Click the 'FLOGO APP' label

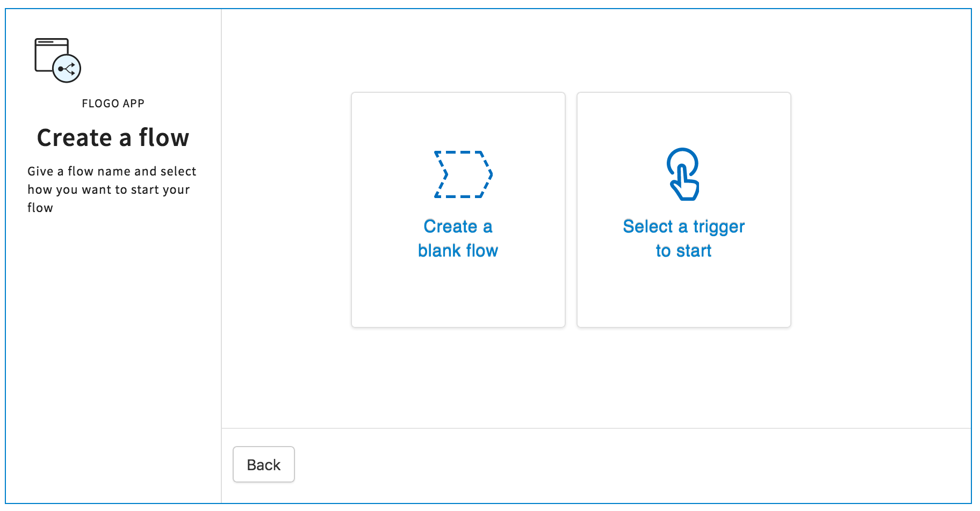113,104
